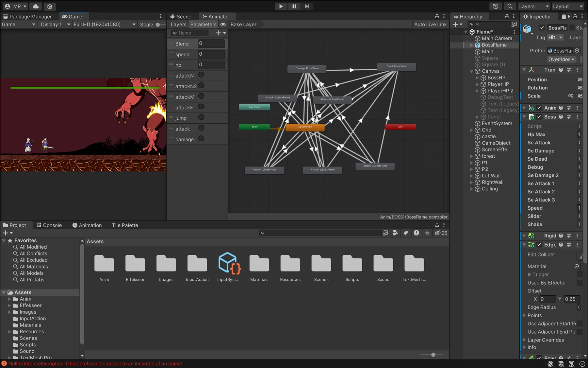Toggle the Used By Effector checkbox
The height and width of the screenshot is (368, 588).
point(580,283)
